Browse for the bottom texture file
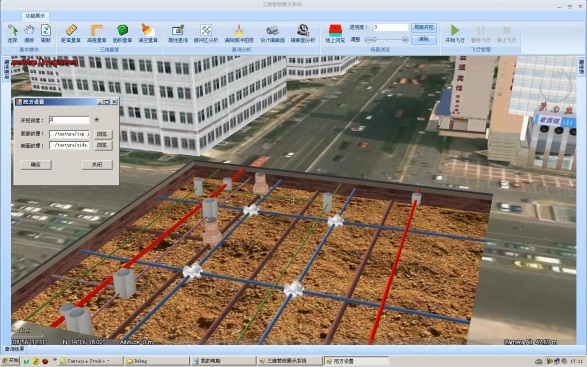The width and height of the screenshot is (587, 367). (103, 134)
